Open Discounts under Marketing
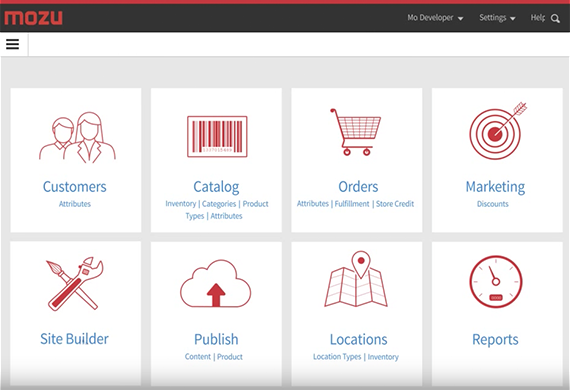Viewport: 570px width, 390px height. (493, 204)
